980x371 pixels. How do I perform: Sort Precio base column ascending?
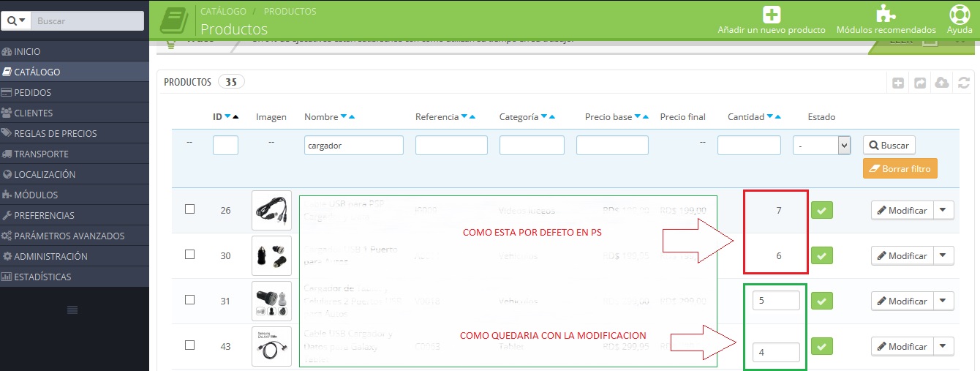pyautogui.click(x=646, y=117)
